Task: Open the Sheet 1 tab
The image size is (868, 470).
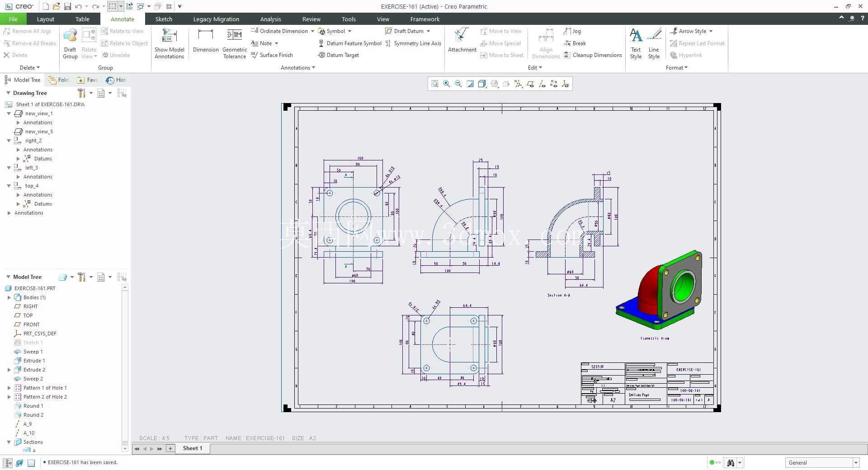Action: pos(192,448)
